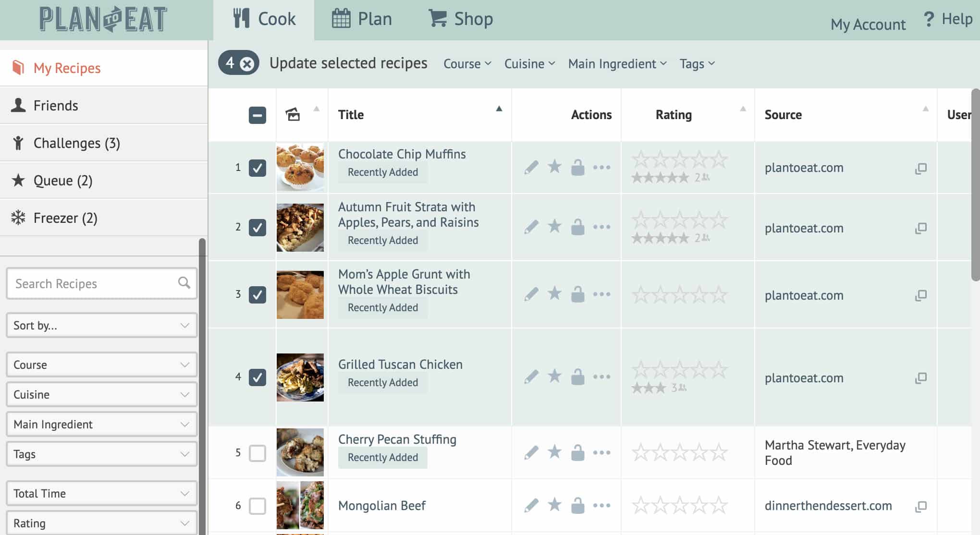Rate Mongolian Beef five stars
Viewport: 980px width, 535px height.
coord(719,505)
